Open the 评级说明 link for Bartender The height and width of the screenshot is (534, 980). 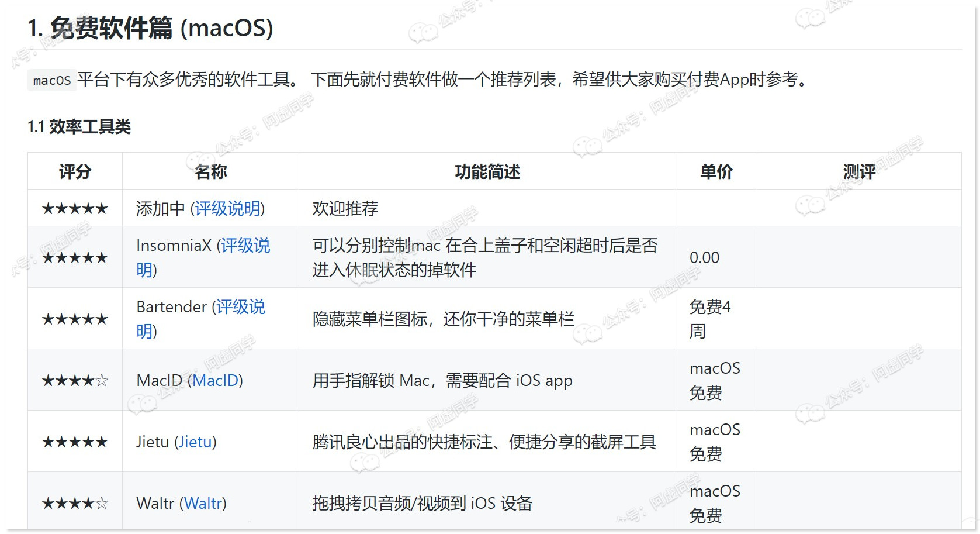[240, 307]
